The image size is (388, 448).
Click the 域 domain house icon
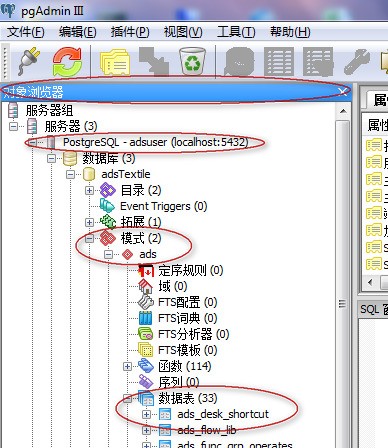(146, 286)
